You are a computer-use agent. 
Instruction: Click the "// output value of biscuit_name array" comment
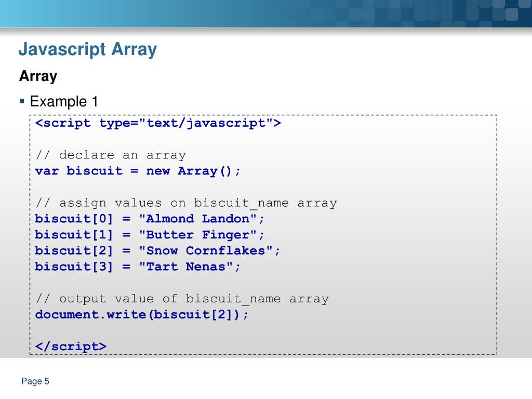point(182,299)
